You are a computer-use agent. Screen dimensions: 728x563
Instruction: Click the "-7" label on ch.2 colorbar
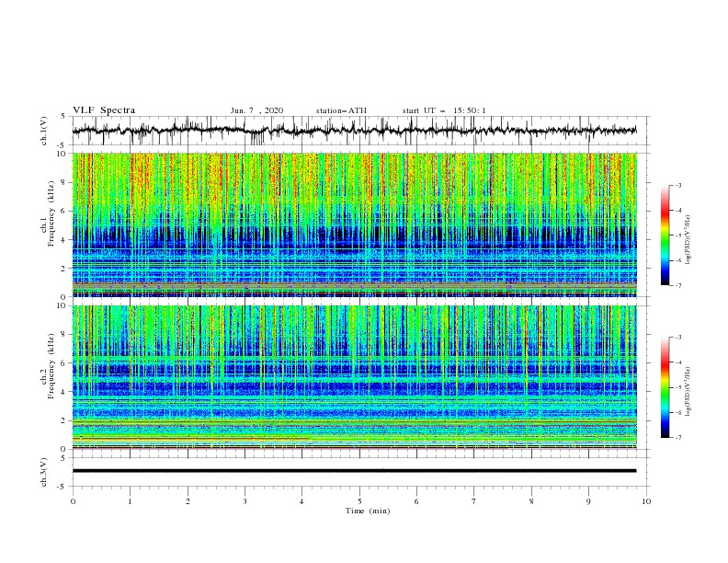click(677, 437)
